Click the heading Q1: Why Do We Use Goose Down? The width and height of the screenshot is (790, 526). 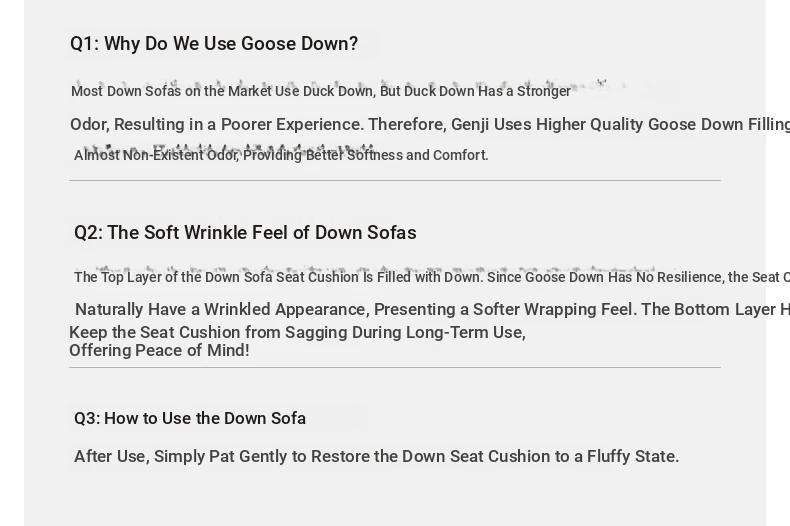coord(214,44)
